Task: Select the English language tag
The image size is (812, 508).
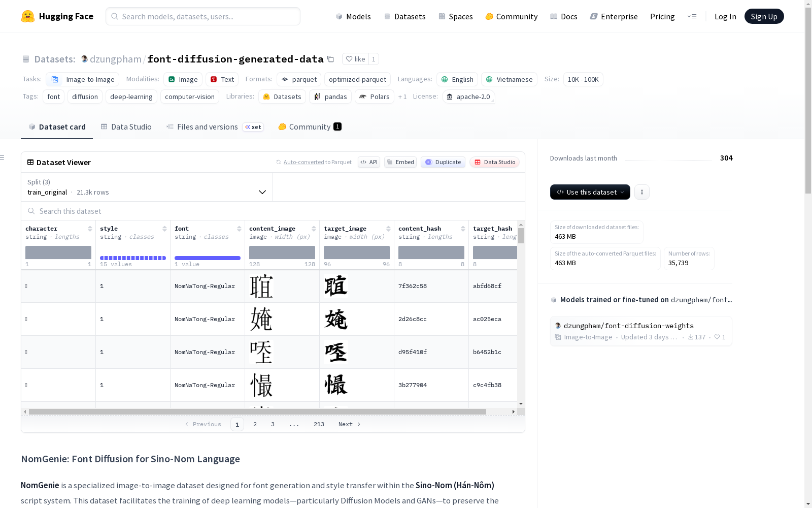Action: click(x=457, y=79)
